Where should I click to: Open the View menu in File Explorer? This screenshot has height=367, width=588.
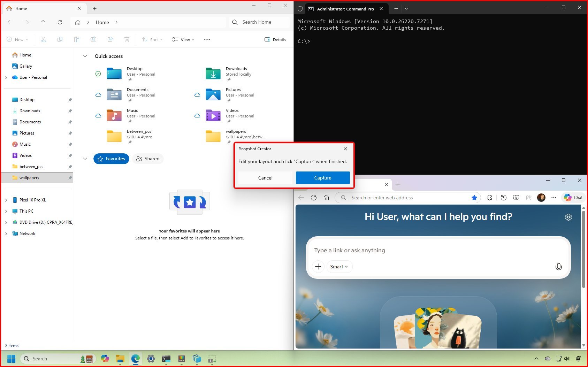[183, 40]
